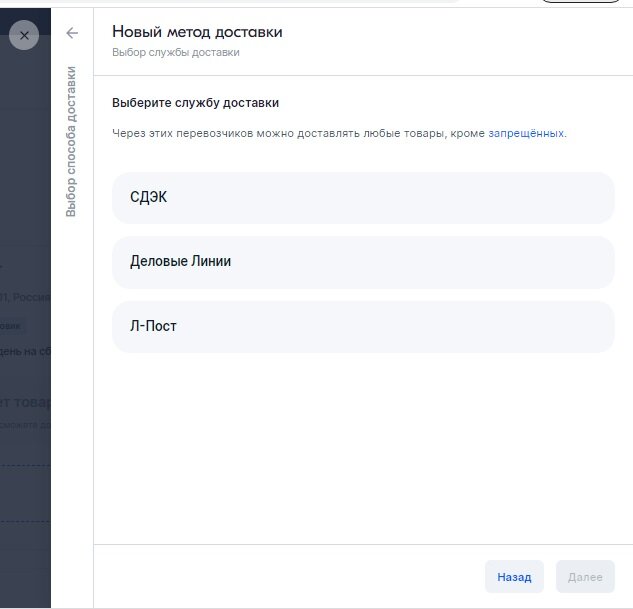Pick the Л-Пост delivery service
Image resolution: width=633 pixels, height=609 pixels.
coord(363,327)
